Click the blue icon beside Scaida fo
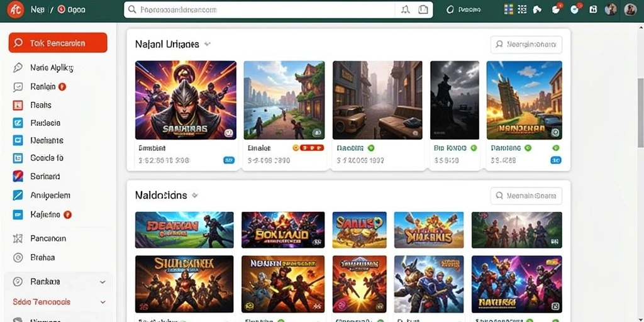The width and height of the screenshot is (644, 322). [x=18, y=158]
